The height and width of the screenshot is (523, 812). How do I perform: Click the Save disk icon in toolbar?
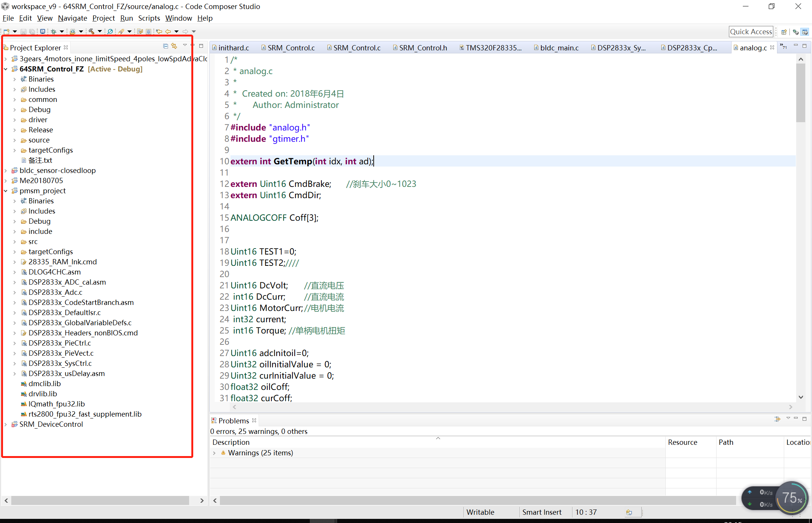coord(23,32)
